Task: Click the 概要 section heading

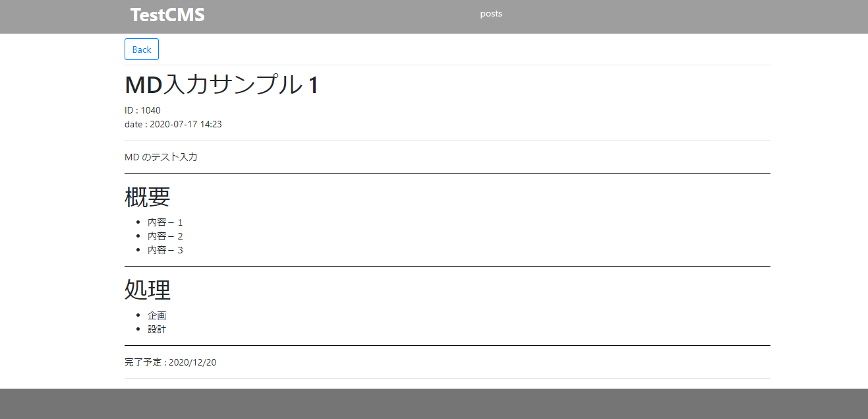Action: coord(146,195)
